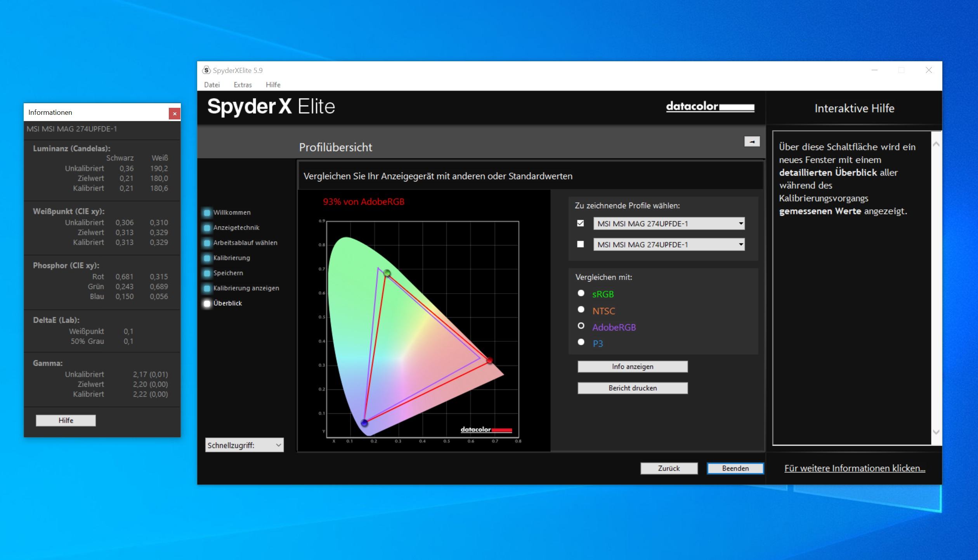This screenshot has width=978, height=560.
Task: Check the second profile checkbox
Action: [580, 244]
